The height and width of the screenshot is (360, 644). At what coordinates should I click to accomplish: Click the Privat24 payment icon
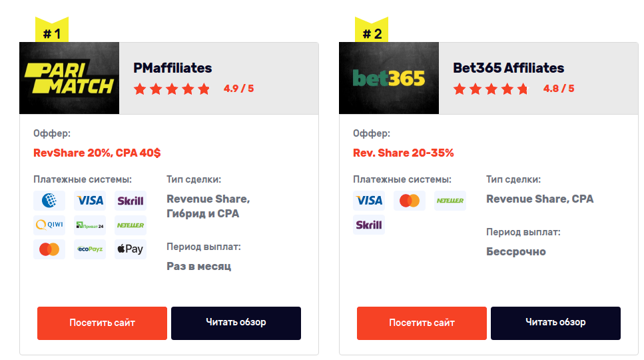(90, 225)
